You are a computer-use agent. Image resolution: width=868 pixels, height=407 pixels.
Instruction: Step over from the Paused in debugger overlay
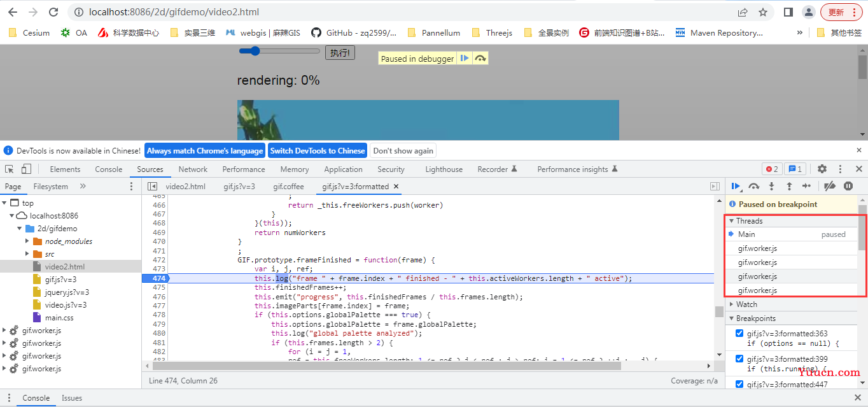click(480, 58)
